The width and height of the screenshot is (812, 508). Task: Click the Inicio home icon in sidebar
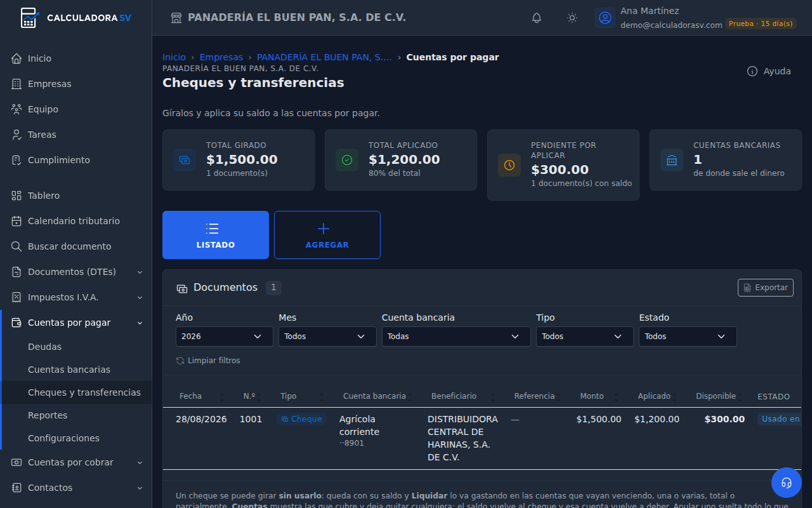click(x=16, y=58)
